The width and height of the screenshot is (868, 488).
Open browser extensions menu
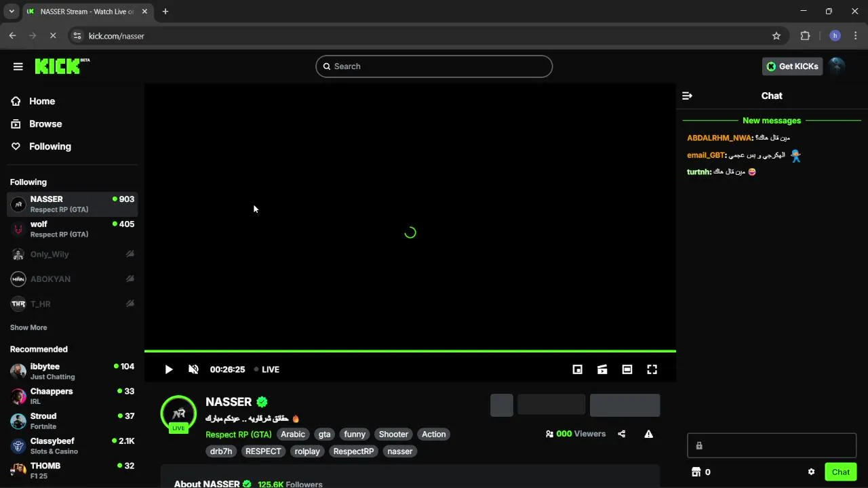pos(806,36)
